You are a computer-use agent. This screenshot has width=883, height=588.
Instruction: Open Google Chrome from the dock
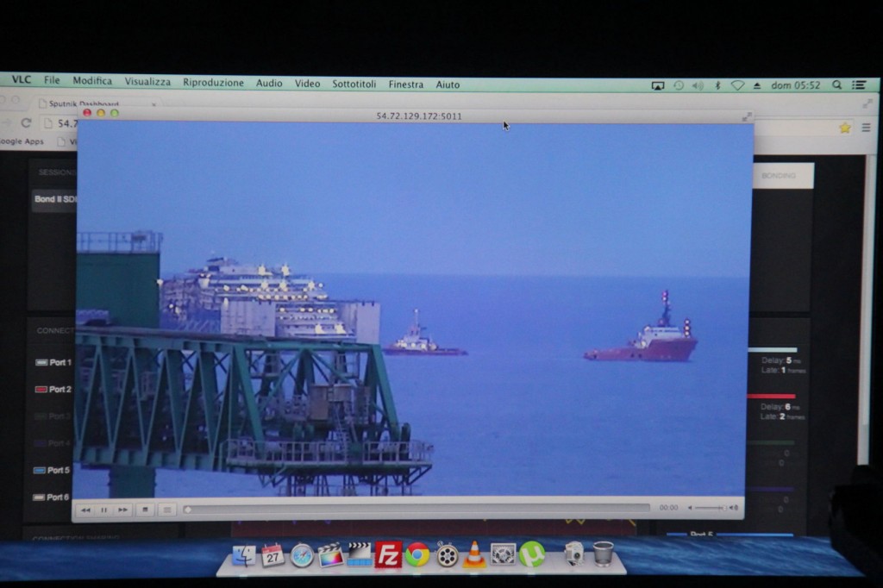tap(417, 554)
